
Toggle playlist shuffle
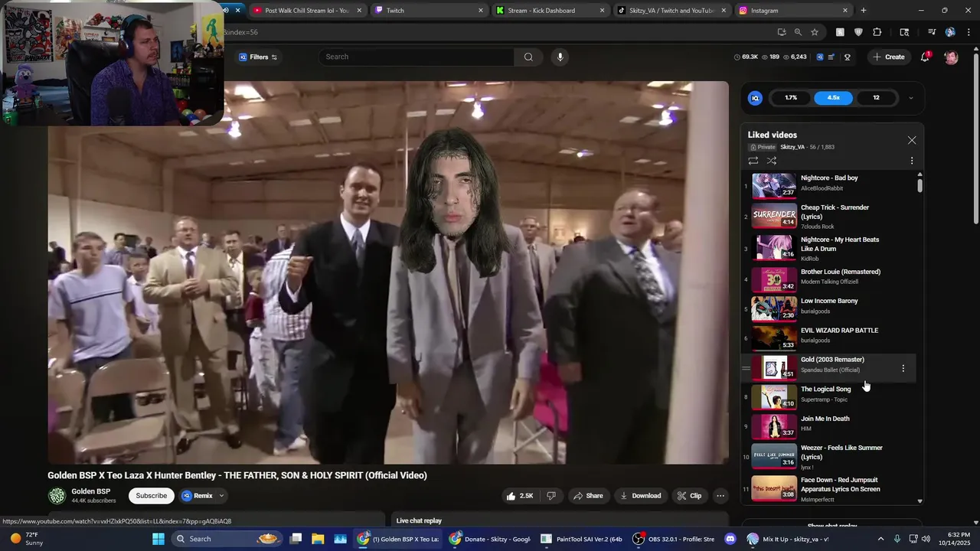(x=772, y=161)
